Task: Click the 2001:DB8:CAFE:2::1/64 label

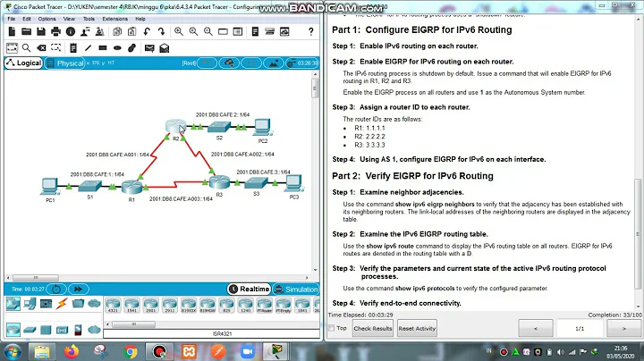Action: [x=223, y=114]
